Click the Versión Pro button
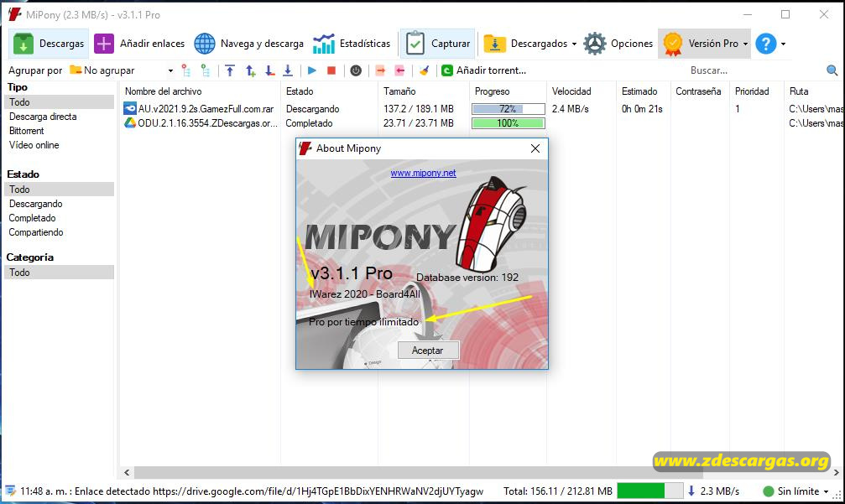The image size is (845, 504). pyautogui.click(x=700, y=44)
